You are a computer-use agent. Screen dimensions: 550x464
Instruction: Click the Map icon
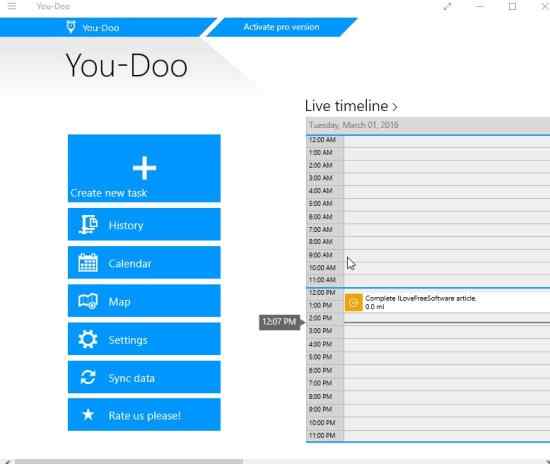click(x=88, y=301)
